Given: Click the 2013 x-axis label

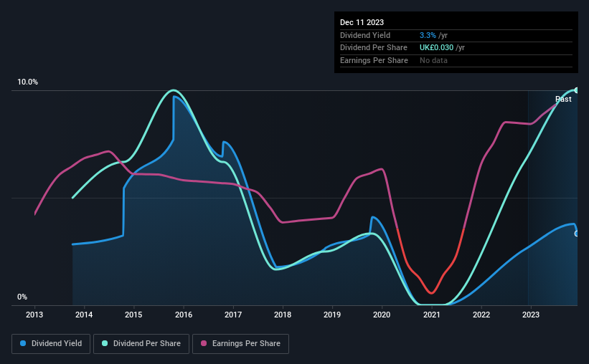Looking at the screenshot, I should 34,315.
